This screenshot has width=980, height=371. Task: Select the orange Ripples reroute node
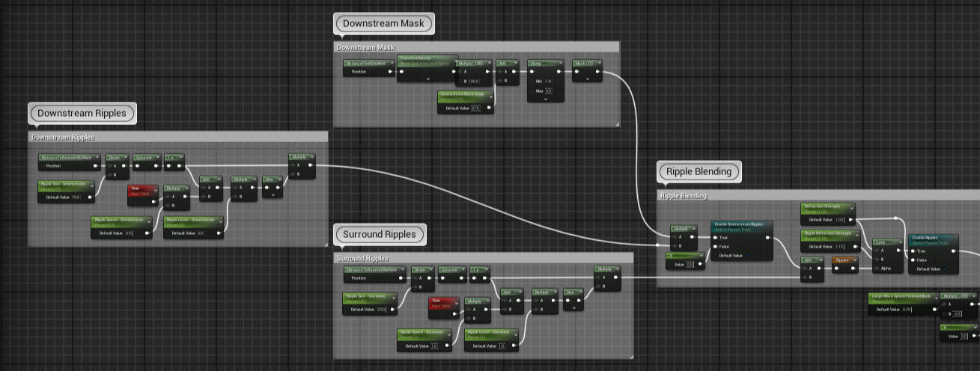(x=844, y=260)
